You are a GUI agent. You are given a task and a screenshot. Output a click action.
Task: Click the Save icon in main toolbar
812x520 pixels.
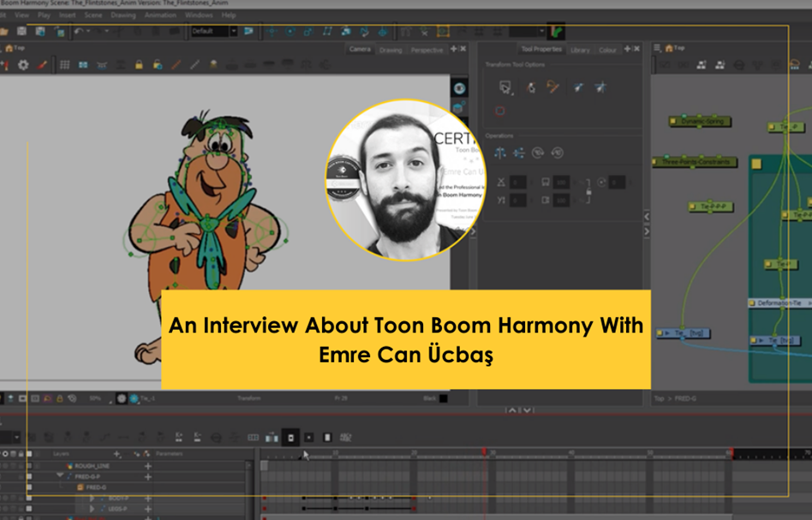[x=21, y=32]
